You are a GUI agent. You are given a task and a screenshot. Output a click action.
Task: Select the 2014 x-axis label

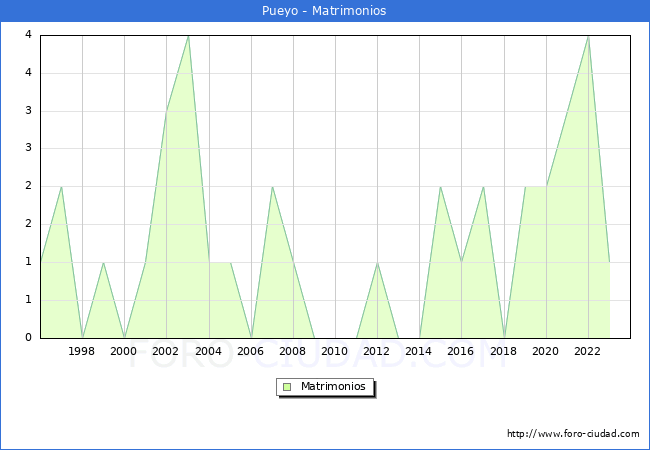tap(419, 351)
